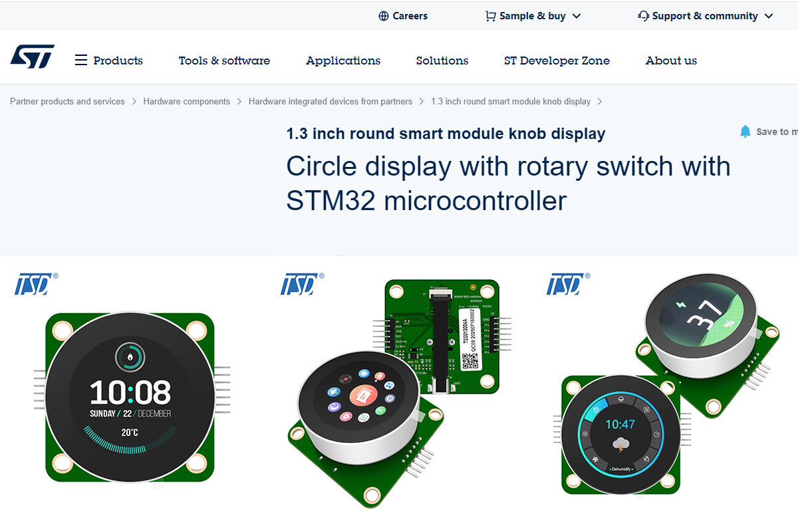Open the Applications menu

tap(343, 61)
